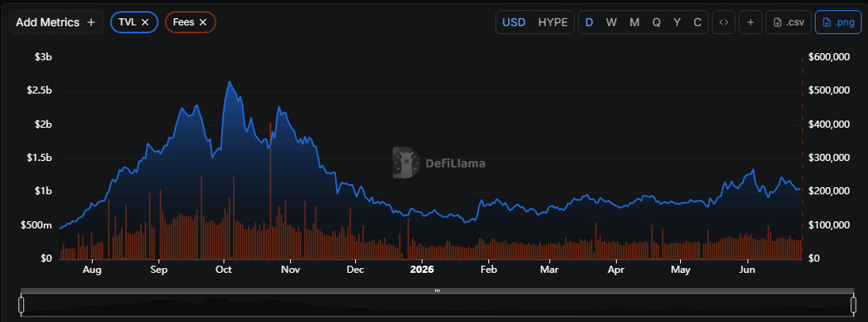The width and height of the screenshot is (868, 322).
Task: Grab the right range slider handle
Action: point(855,305)
